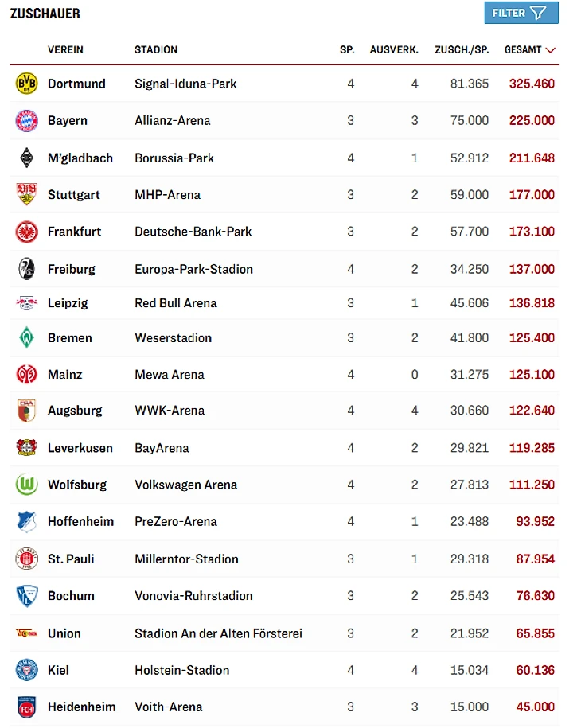Click the RB Leipzig bull logo
The height and width of the screenshot is (728, 581).
tap(26, 303)
